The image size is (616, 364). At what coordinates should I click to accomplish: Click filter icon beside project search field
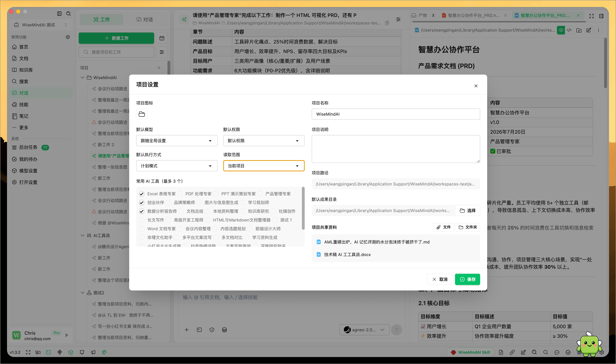coord(162,52)
